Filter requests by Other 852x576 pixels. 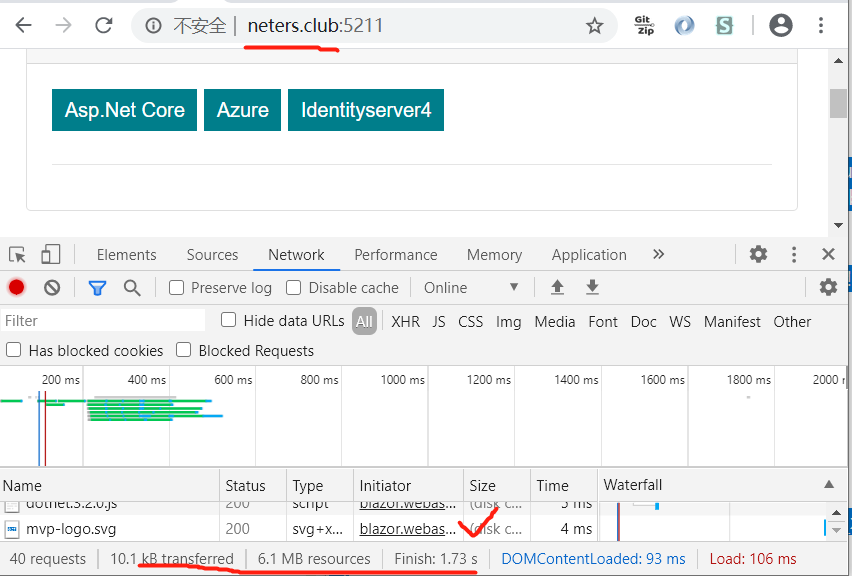pos(792,322)
